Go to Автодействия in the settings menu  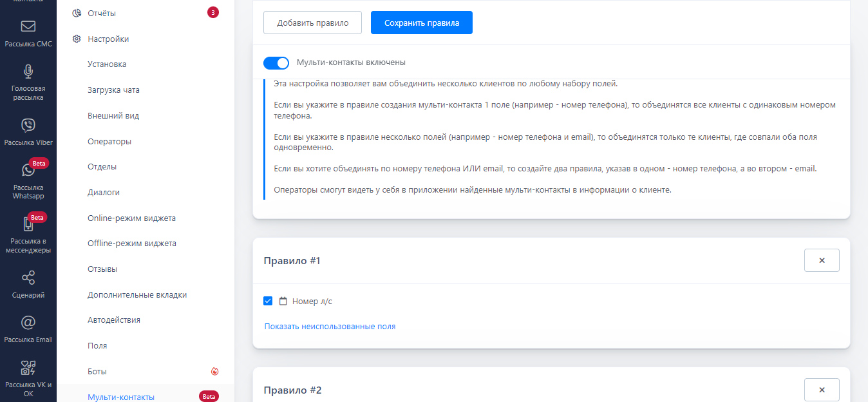[x=114, y=320]
